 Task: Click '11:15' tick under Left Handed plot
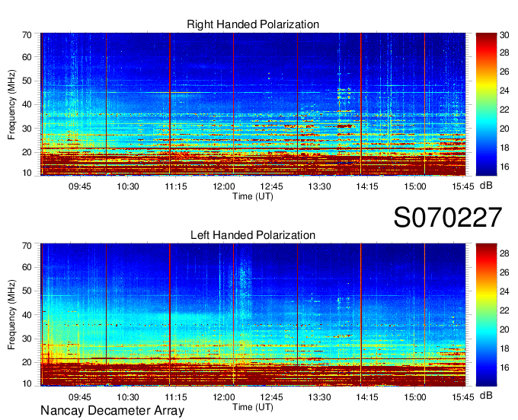coord(176,397)
